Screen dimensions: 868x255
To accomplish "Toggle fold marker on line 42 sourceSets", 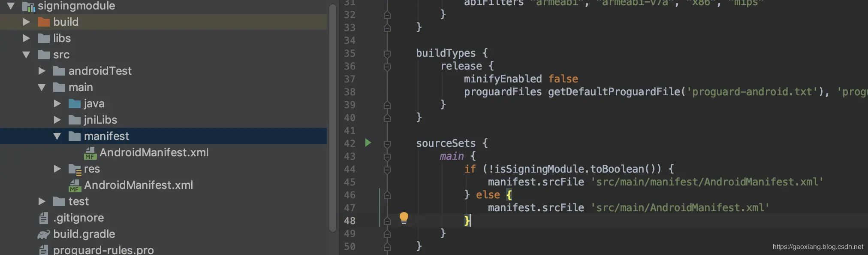I will pos(387,144).
